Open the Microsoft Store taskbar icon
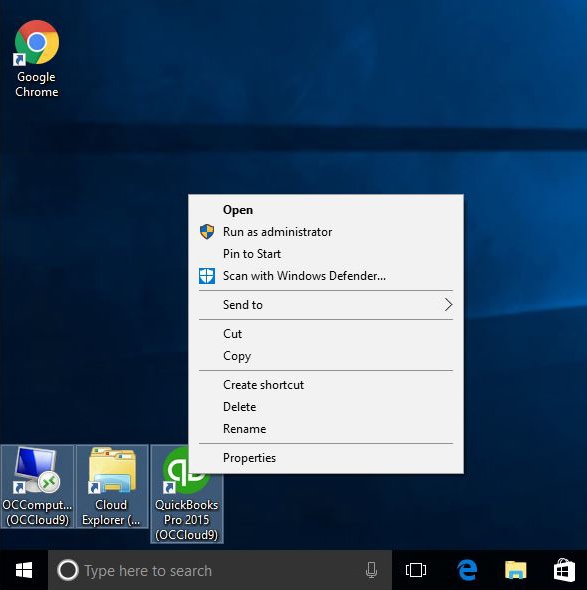Viewport: 587px width, 590px height. pos(564,570)
